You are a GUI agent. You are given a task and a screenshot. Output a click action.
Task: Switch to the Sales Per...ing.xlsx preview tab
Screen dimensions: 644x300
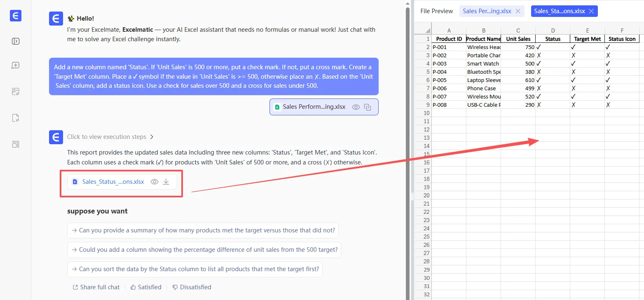tap(487, 11)
